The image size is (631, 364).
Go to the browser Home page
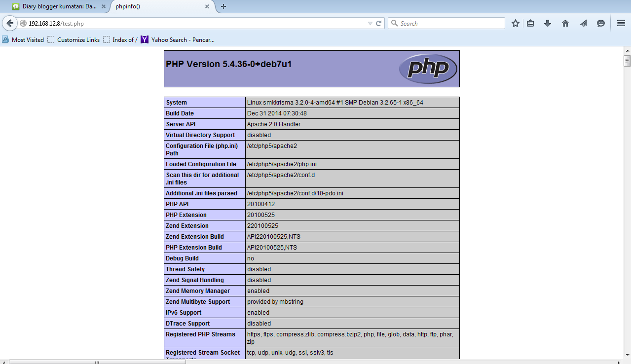point(565,23)
